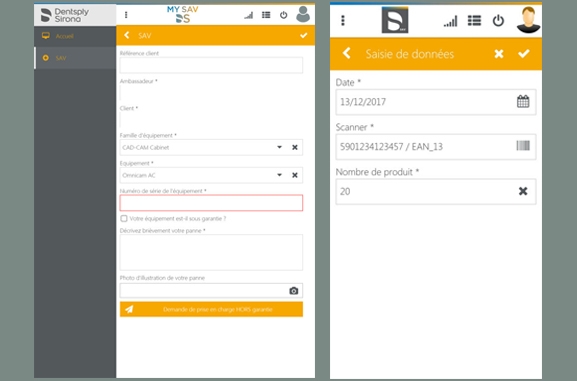Clear the Nombre de produit value
The image size is (577, 381).
pyautogui.click(x=523, y=191)
